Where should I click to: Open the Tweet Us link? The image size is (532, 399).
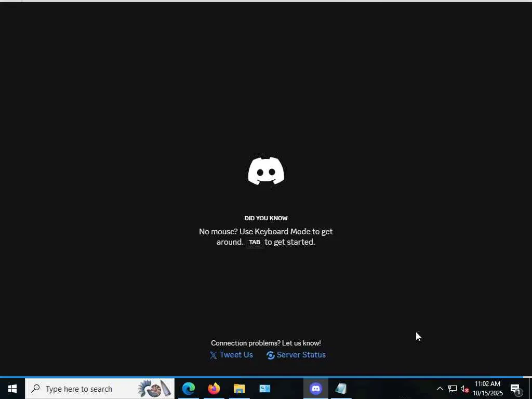click(236, 355)
